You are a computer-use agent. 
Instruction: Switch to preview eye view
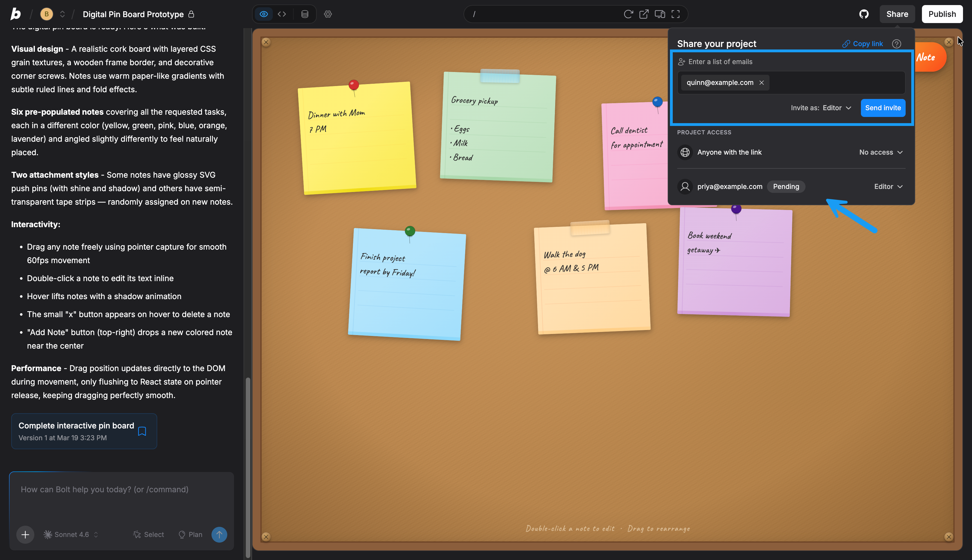pyautogui.click(x=264, y=14)
